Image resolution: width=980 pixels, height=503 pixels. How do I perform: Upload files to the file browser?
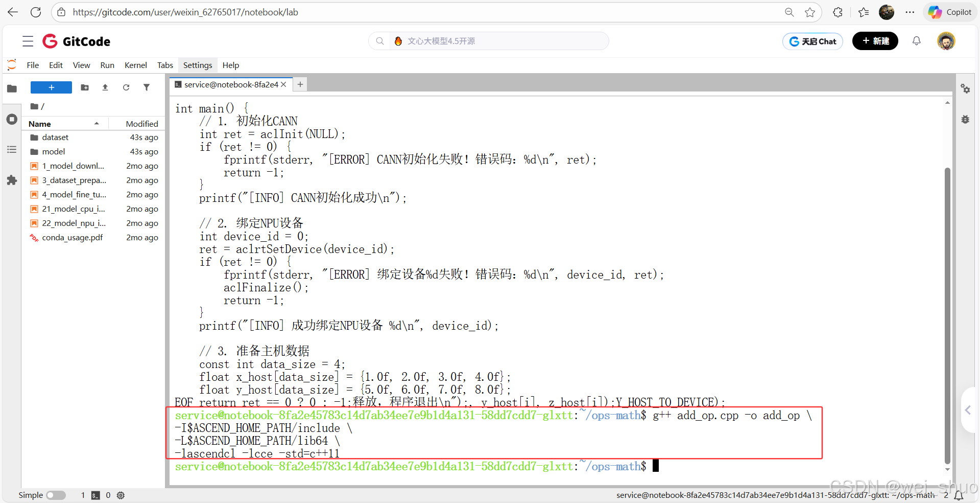[x=105, y=87]
